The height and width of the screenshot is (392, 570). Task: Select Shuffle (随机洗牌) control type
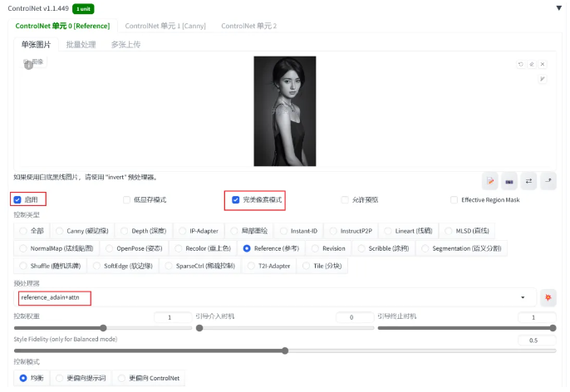click(50, 266)
